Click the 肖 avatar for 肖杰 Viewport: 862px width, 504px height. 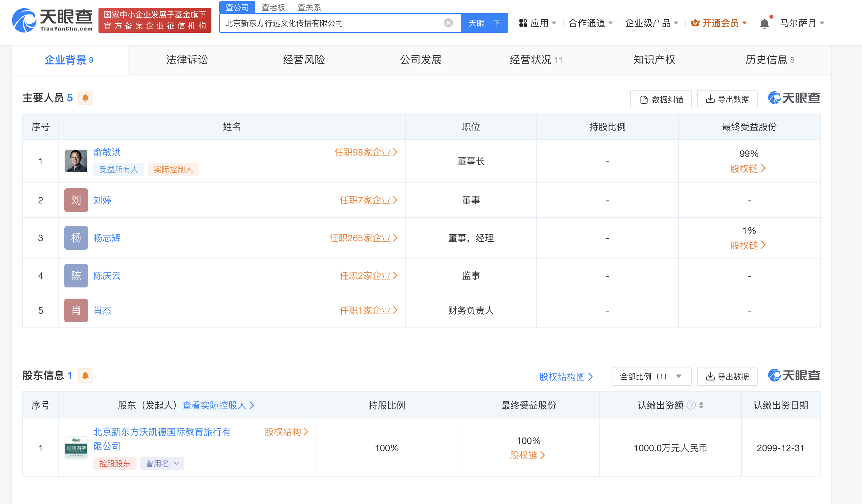click(x=76, y=310)
